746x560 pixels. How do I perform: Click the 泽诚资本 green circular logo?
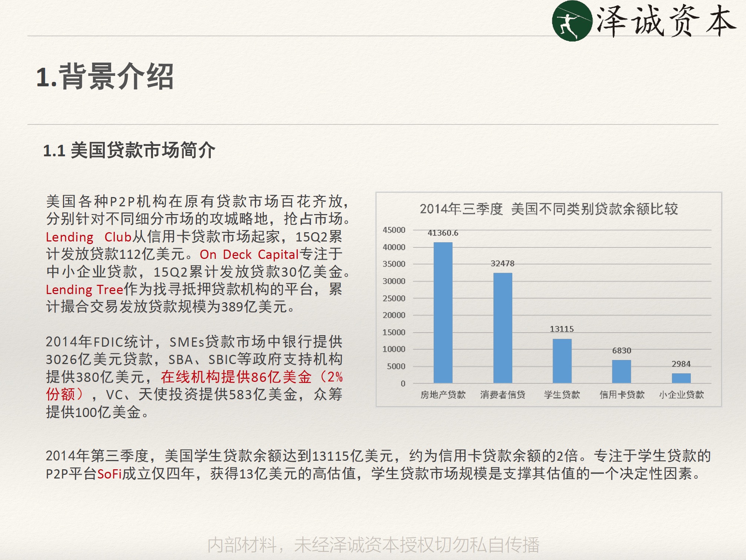572,21
